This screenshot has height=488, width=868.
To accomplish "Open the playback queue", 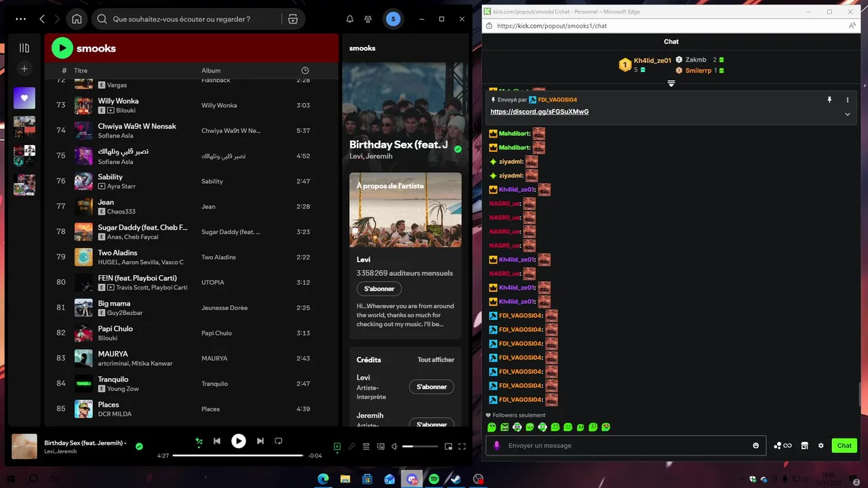I will (366, 446).
